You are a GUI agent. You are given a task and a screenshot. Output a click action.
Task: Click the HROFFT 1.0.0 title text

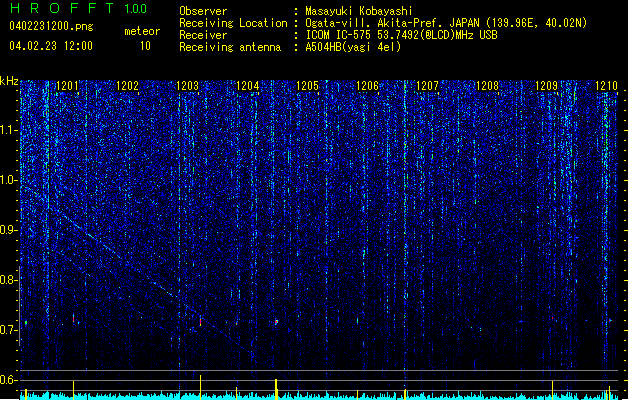point(78,8)
